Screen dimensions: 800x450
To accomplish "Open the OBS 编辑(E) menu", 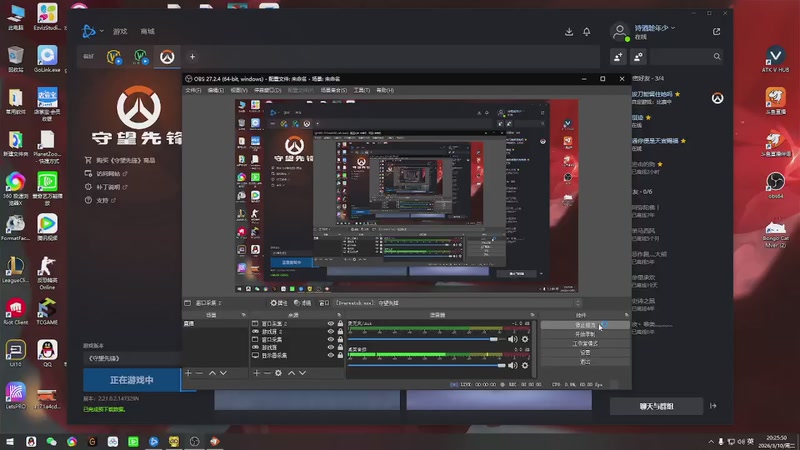I will [x=216, y=90].
